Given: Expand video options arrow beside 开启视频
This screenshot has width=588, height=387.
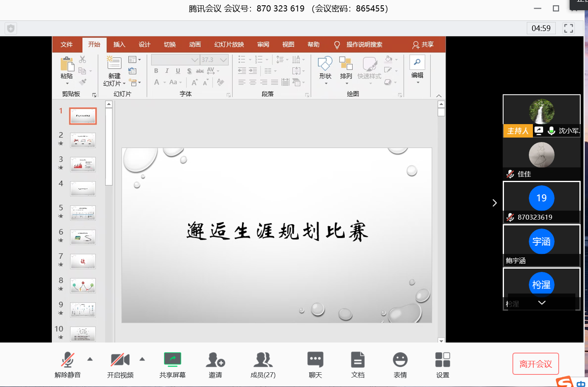Looking at the screenshot, I should [142, 359].
